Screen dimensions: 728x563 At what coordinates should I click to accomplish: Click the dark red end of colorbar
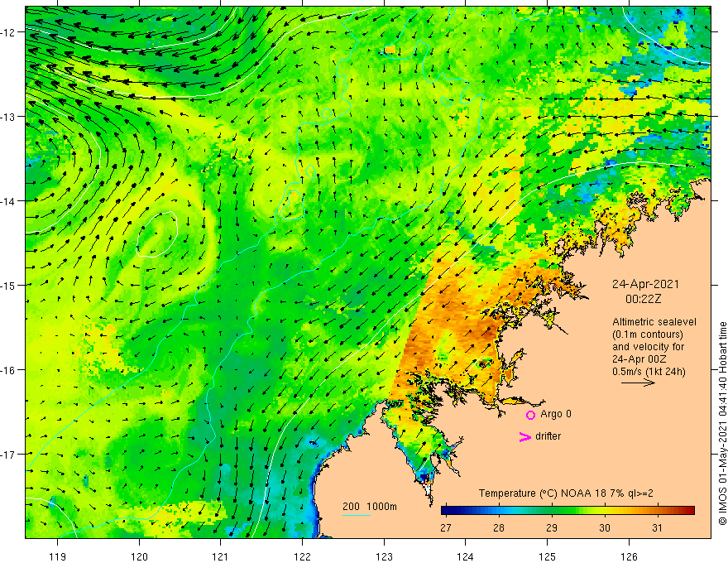(x=689, y=511)
